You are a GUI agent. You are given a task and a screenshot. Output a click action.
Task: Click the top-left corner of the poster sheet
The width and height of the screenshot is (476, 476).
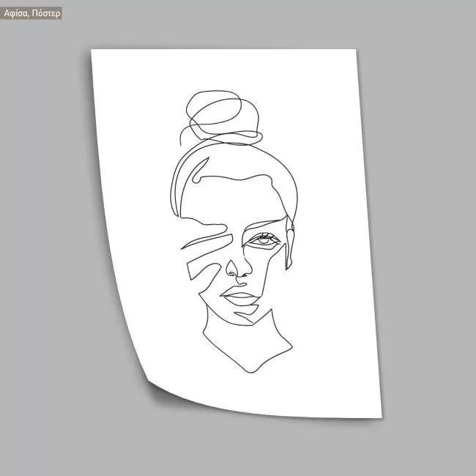point(93,51)
